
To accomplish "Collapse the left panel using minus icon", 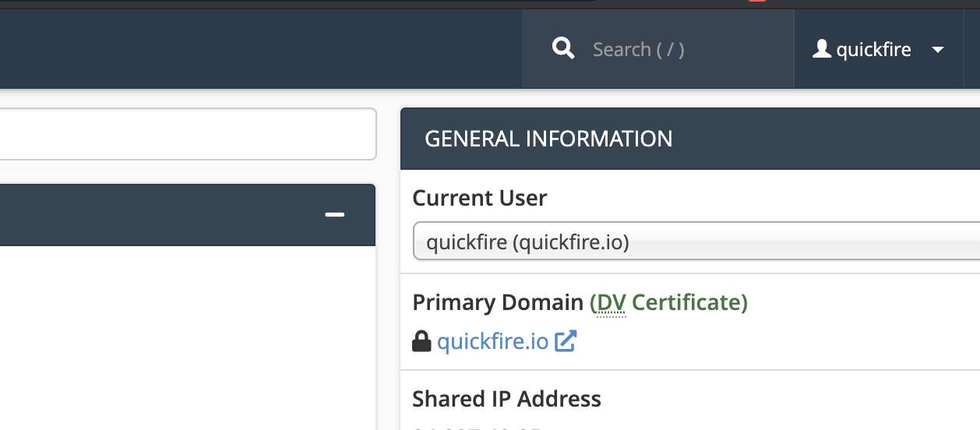I will [x=335, y=215].
